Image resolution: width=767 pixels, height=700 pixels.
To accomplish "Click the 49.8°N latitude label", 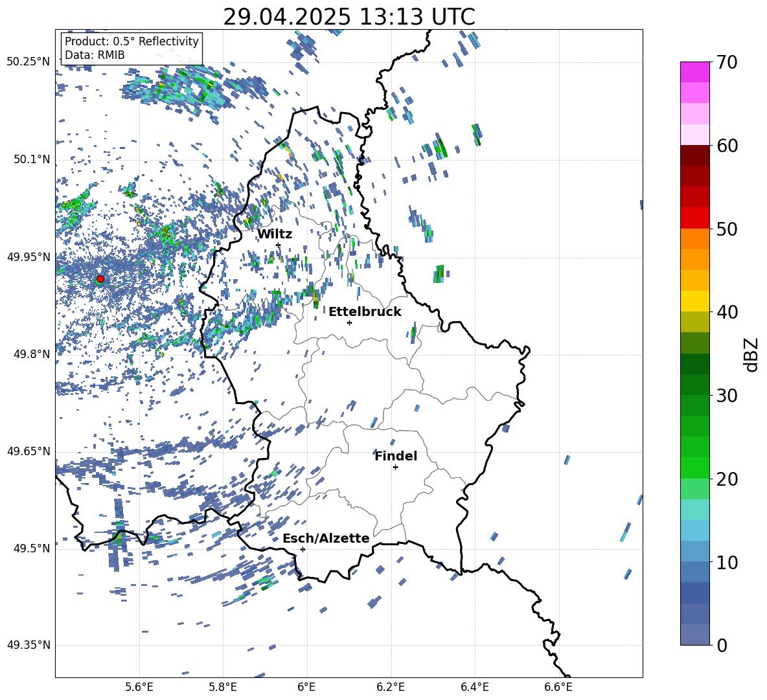I will point(32,354).
